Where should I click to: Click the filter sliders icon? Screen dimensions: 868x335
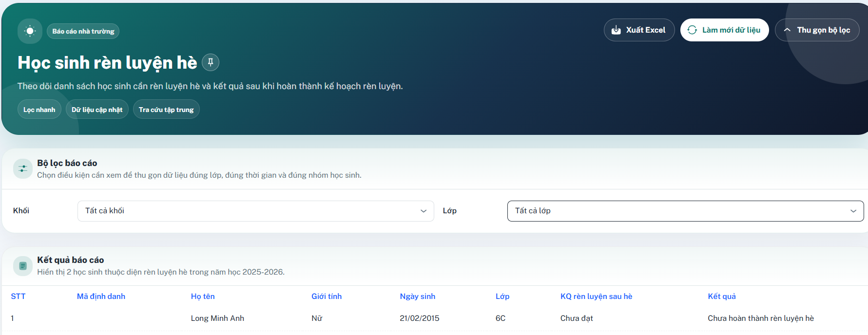pos(23,169)
